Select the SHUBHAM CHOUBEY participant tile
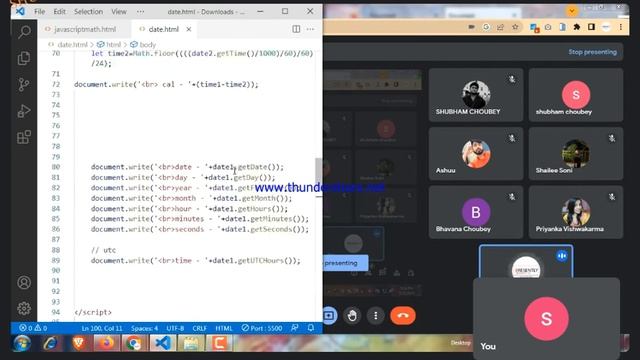 tap(476, 95)
